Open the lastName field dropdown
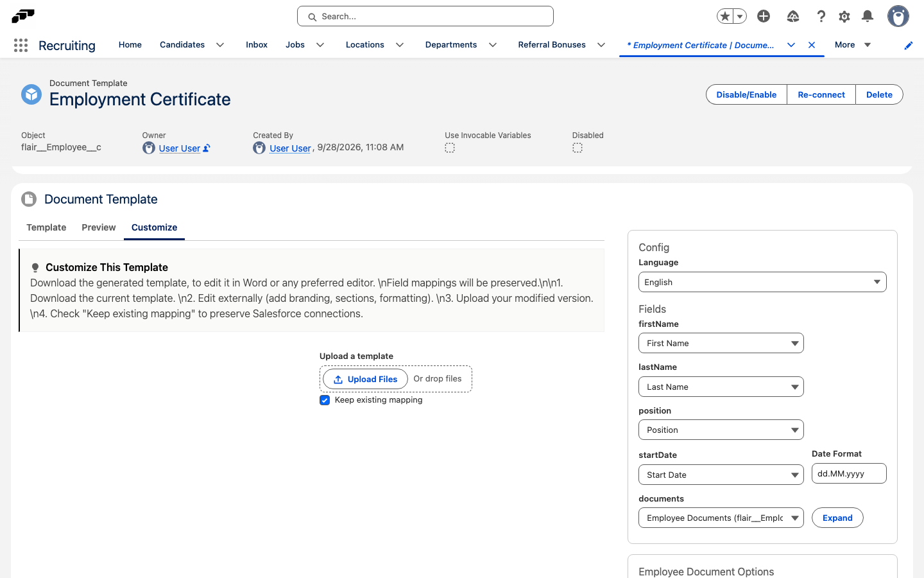Image resolution: width=924 pixels, height=578 pixels. [721, 387]
